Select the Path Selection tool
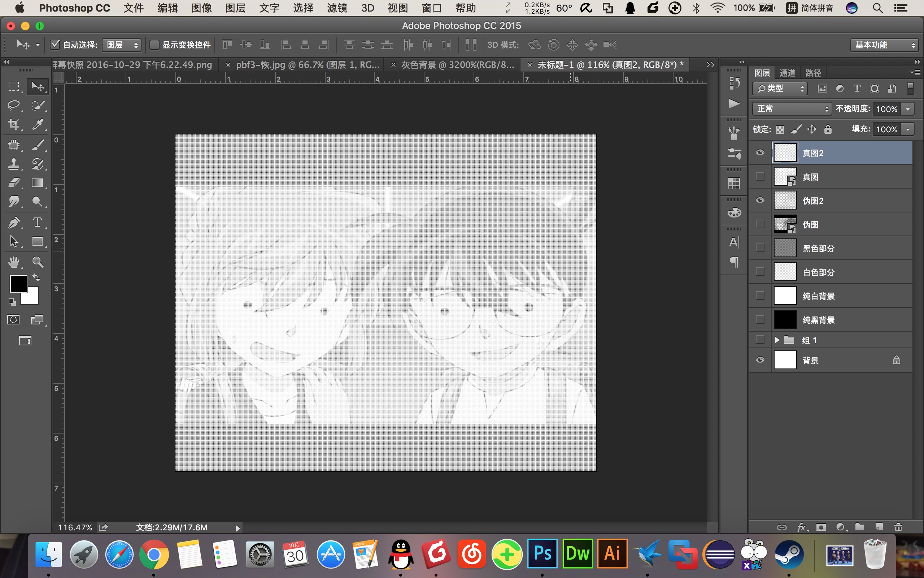 (x=14, y=241)
